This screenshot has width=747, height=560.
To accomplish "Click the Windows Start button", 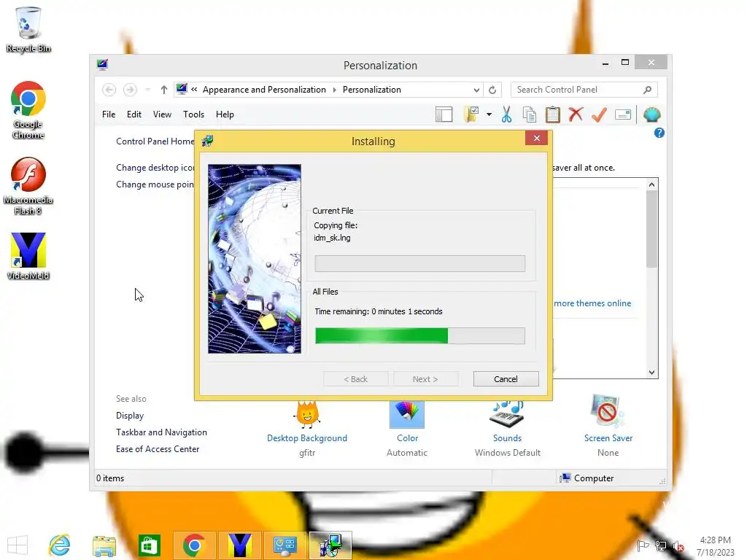I will (18, 545).
